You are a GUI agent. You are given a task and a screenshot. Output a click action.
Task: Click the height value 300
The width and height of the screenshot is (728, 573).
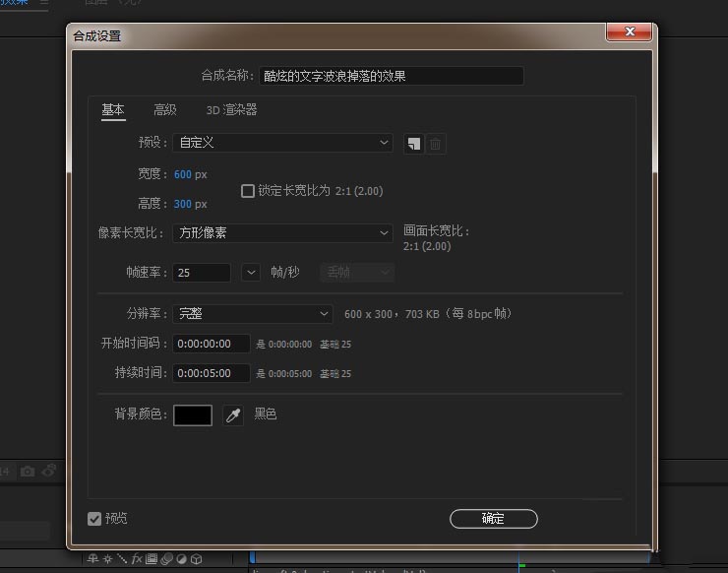click(182, 204)
